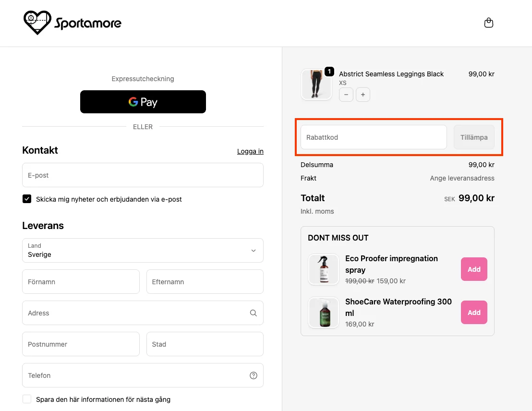Focus the E-post email field

(x=143, y=175)
